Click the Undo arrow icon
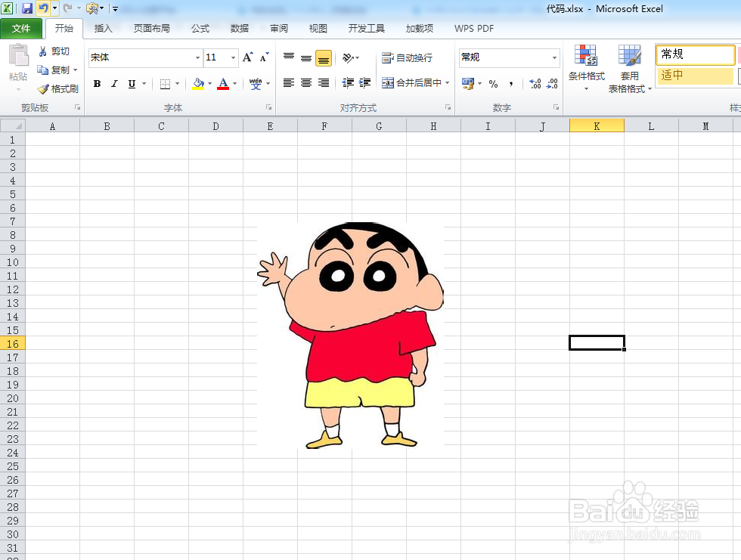This screenshot has width=741, height=560. (43, 8)
